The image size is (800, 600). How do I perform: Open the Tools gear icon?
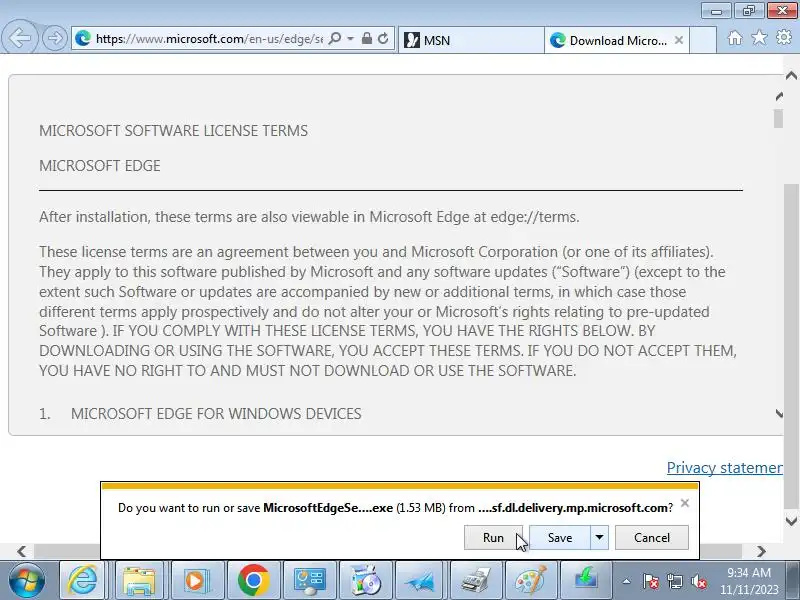[x=784, y=38]
